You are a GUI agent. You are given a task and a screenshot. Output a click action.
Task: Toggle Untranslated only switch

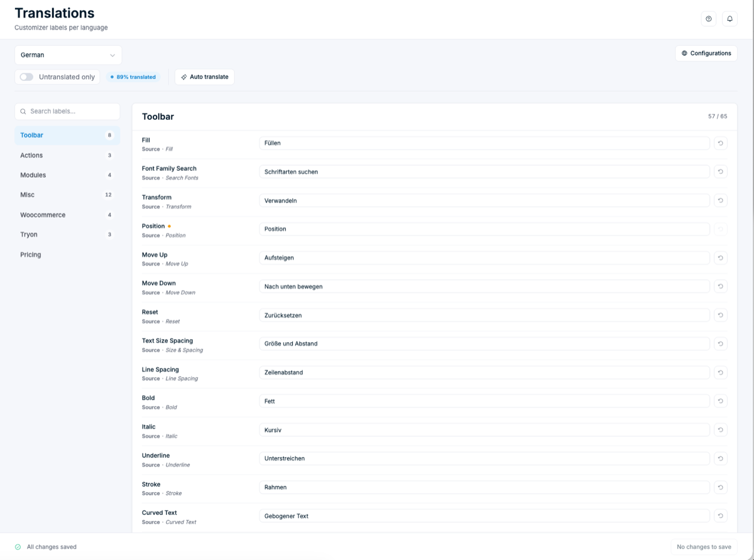26,77
